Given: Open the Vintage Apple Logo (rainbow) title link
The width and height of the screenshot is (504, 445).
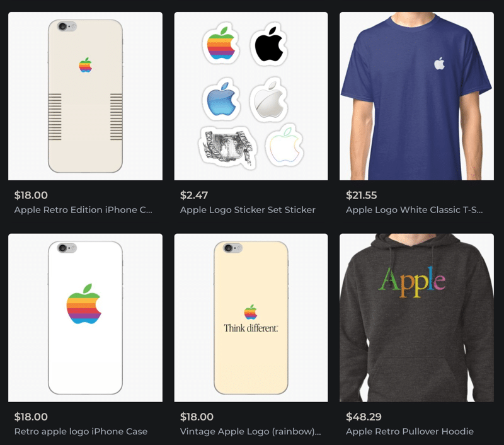Looking at the screenshot, I should [x=250, y=432].
